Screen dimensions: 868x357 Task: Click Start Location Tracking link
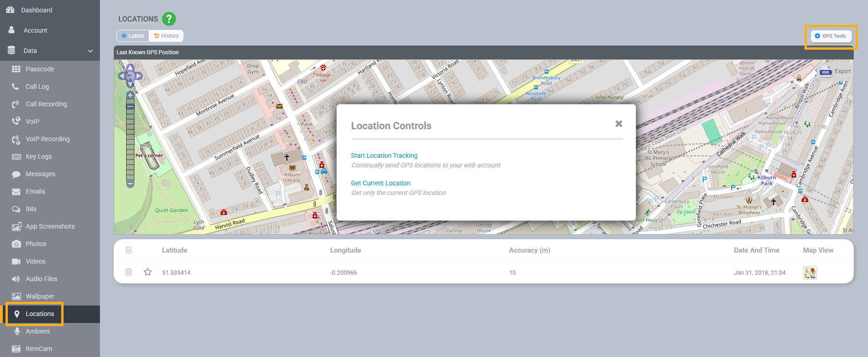pyautogui.click(x=384, y=155)
